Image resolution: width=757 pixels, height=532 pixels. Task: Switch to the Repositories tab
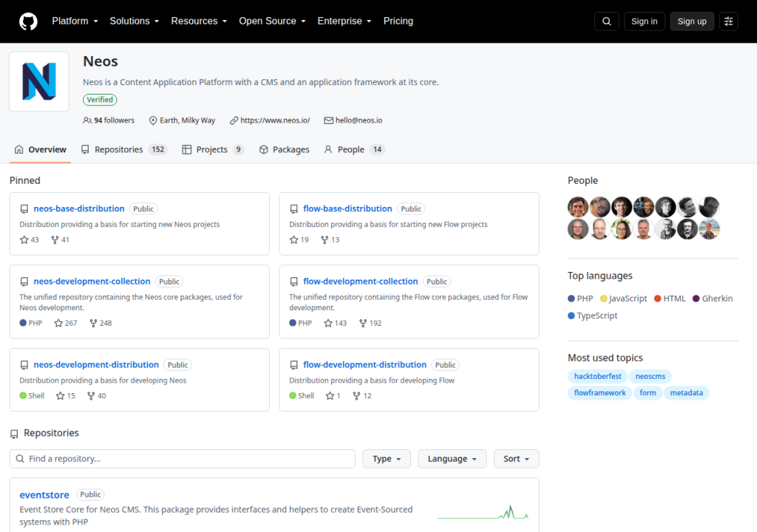pyautogui.click(x=124, y=150)
